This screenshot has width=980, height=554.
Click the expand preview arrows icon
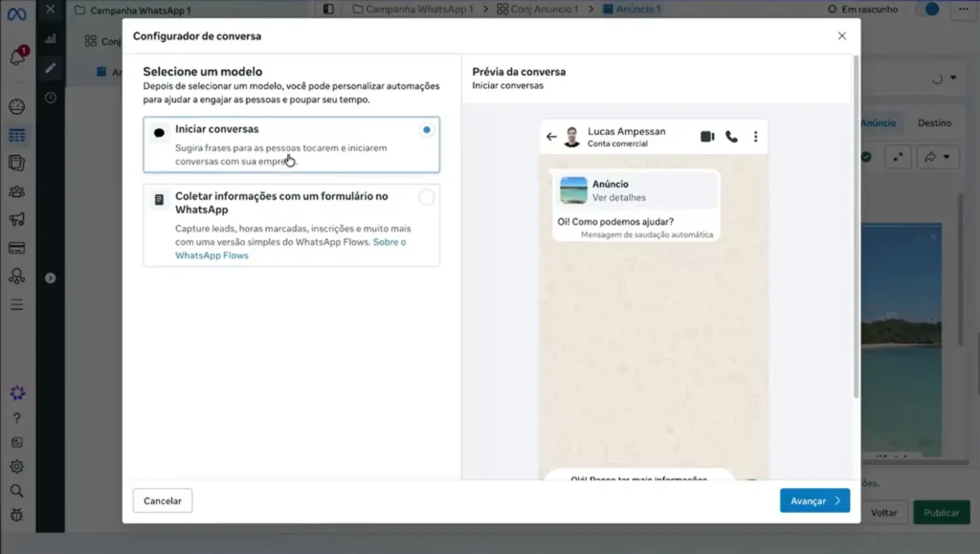[898, 157]
